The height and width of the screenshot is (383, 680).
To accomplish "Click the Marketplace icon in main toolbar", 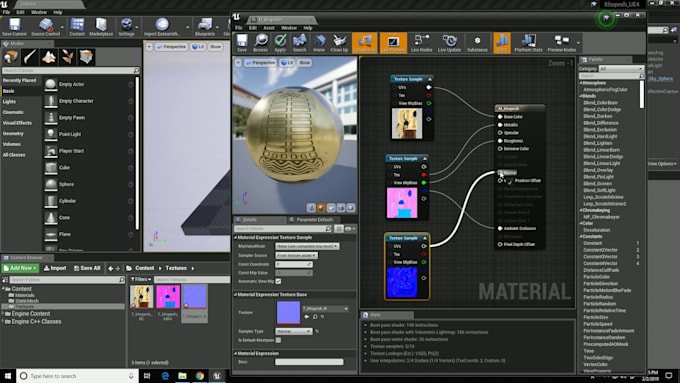I will point(101,27).
